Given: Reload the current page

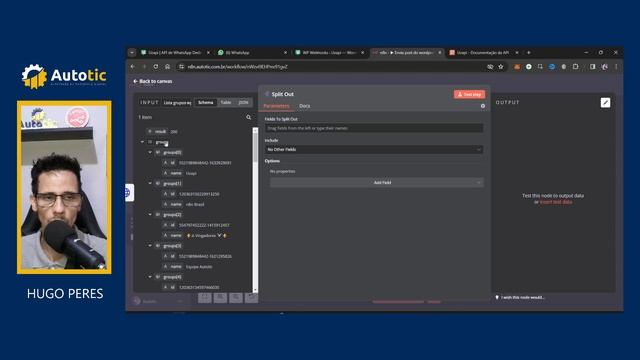Looking at the screenshot, I should [x=156, y=67].
